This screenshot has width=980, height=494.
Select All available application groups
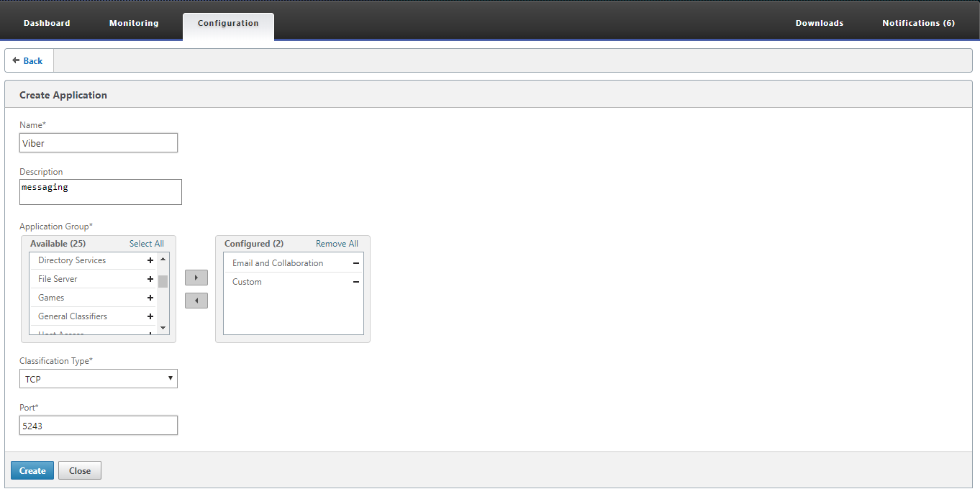coord(147,244)
